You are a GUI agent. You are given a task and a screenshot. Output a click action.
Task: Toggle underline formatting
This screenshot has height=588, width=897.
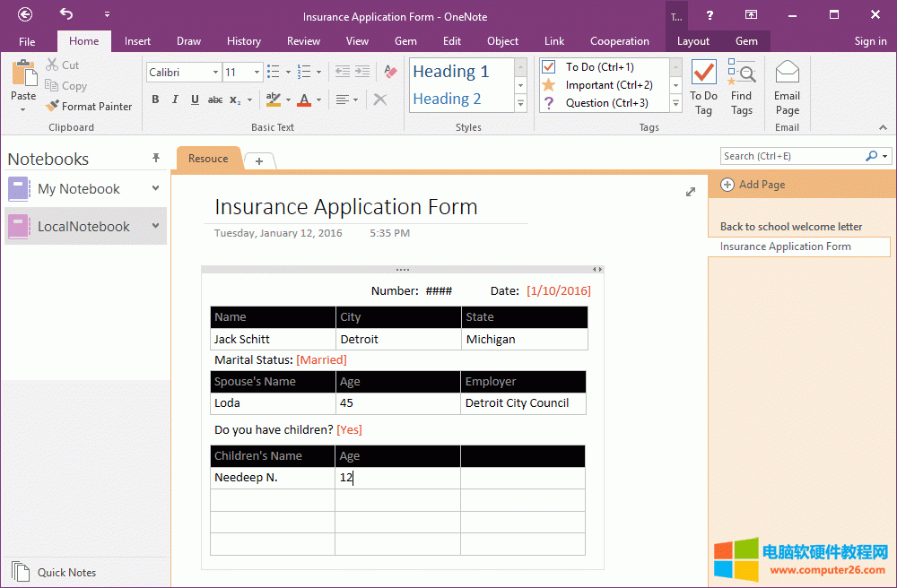point(194,99)
